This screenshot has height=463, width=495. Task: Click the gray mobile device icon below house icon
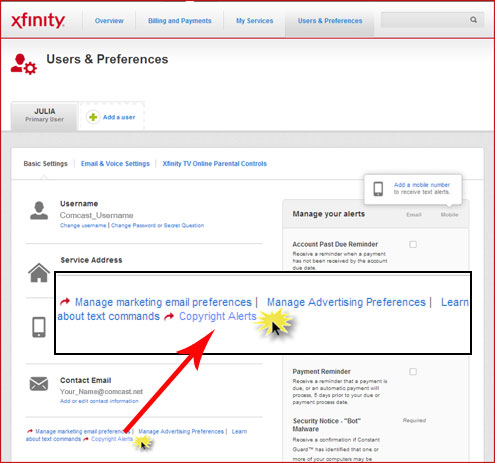pos(39,327)
